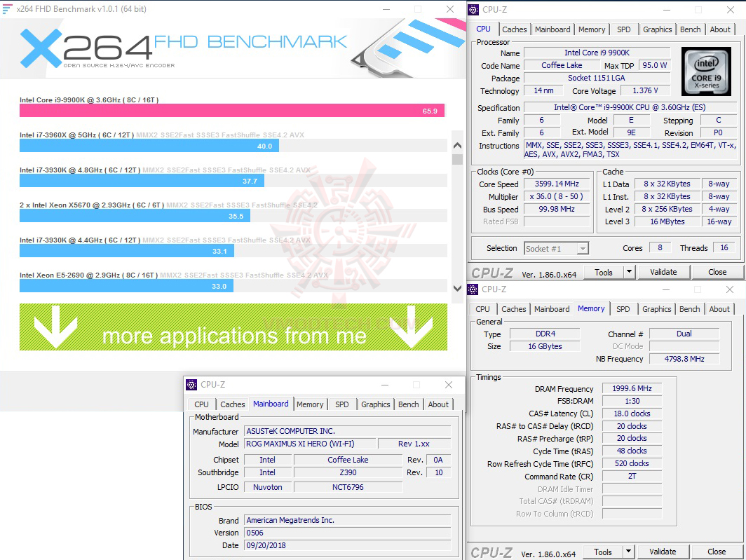746x560 pixels.
Task: Click the model field ROG MAXIMUS XI HERO (WI-FI)
Action: coord(310,444)
